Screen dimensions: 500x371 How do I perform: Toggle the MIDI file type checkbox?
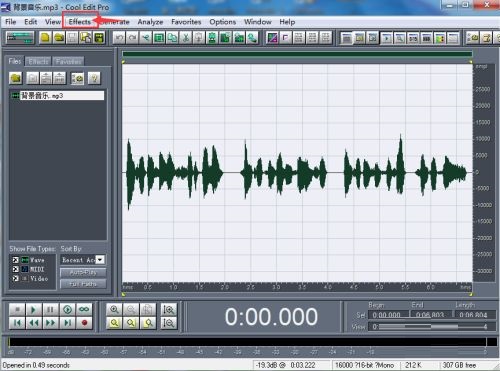pos(15,269)
